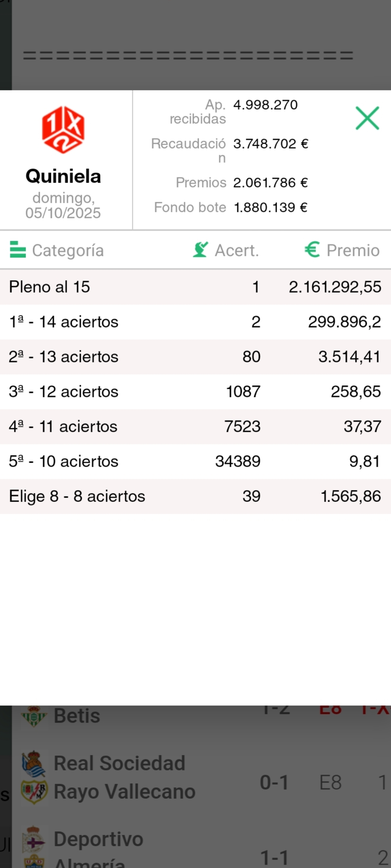Select the 5ª - 10 aciertos row
This screenshot has width=391, height=868.
click(x=195, y=461)
